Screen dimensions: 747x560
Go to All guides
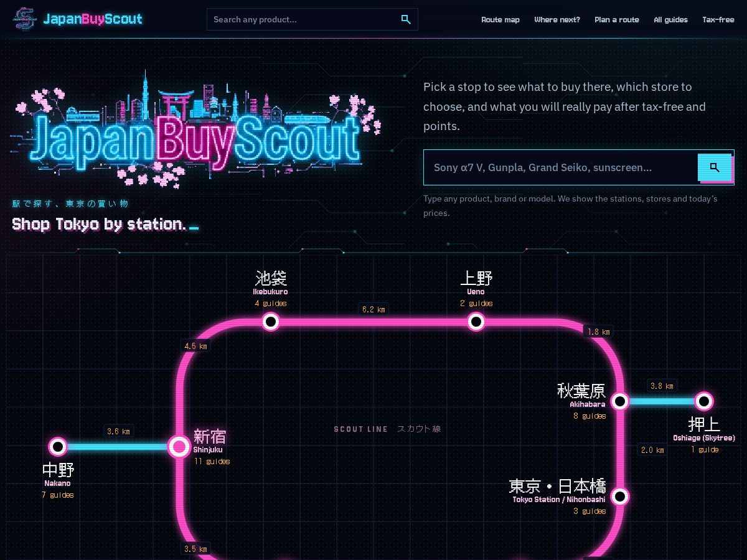(x=671, y=19)
